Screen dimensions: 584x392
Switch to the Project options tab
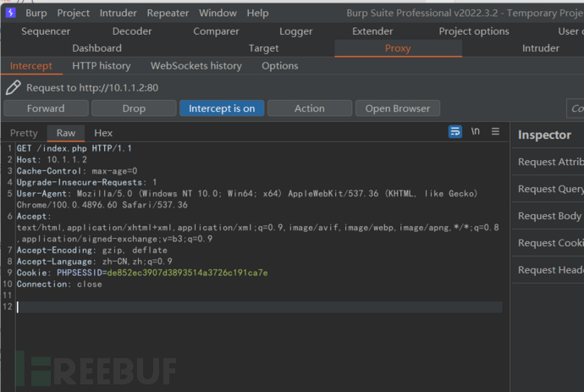pos(474,31)
